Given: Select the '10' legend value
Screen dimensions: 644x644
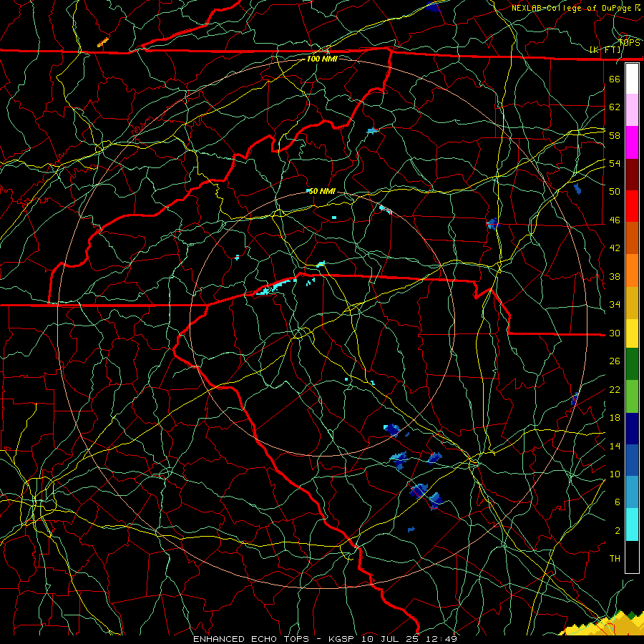Looking at the screenshot, I should [615, 474].
